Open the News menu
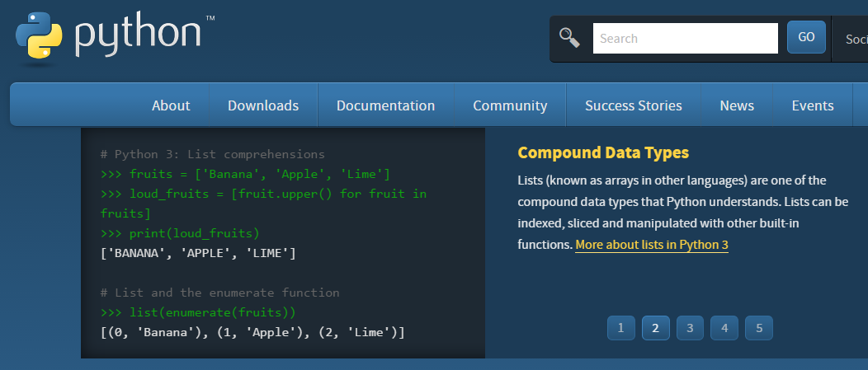 pyautogui.click(x=737, y=105)
